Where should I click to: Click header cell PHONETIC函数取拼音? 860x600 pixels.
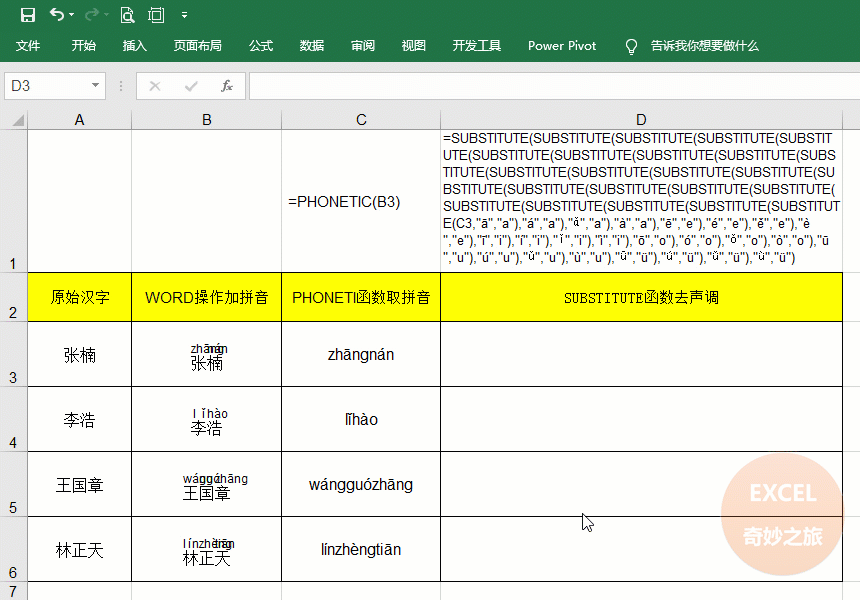pyautogui.click(x=361, y=297)
